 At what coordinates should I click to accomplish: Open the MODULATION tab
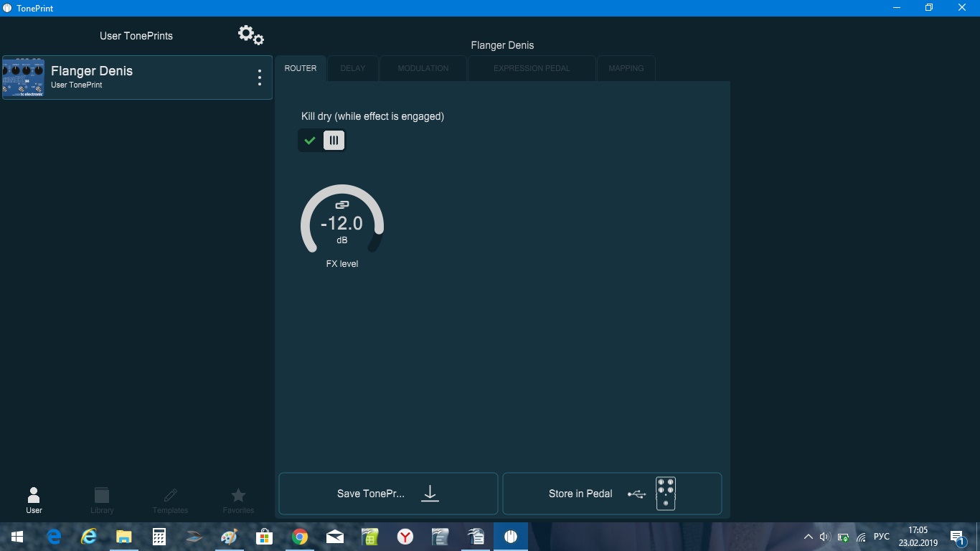point(423,68)
